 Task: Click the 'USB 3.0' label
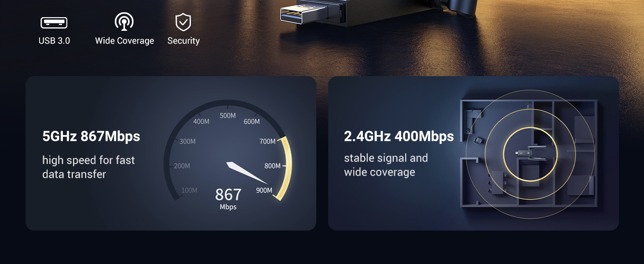(54, 41)
